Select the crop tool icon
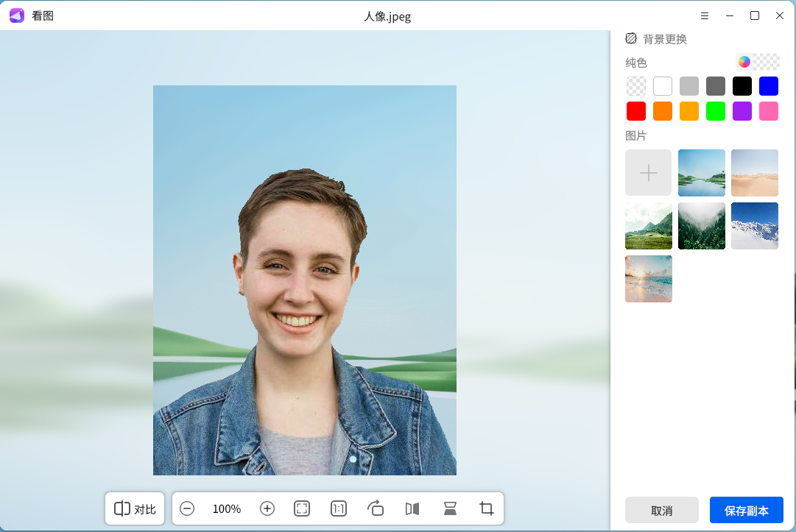796x532 pixels. click(487, 508)
